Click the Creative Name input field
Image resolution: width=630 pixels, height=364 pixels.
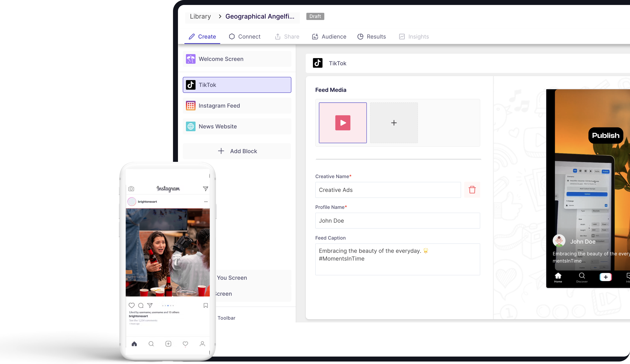pyautogui.click(x=388, y=190)
